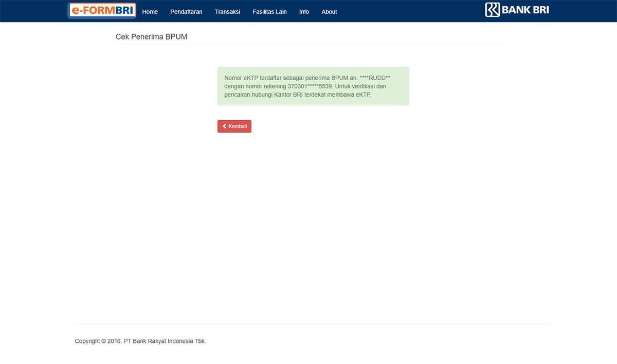Click the Cek Penerima BPUM heading
Screen dimensions: 617x364
point(151,37)
